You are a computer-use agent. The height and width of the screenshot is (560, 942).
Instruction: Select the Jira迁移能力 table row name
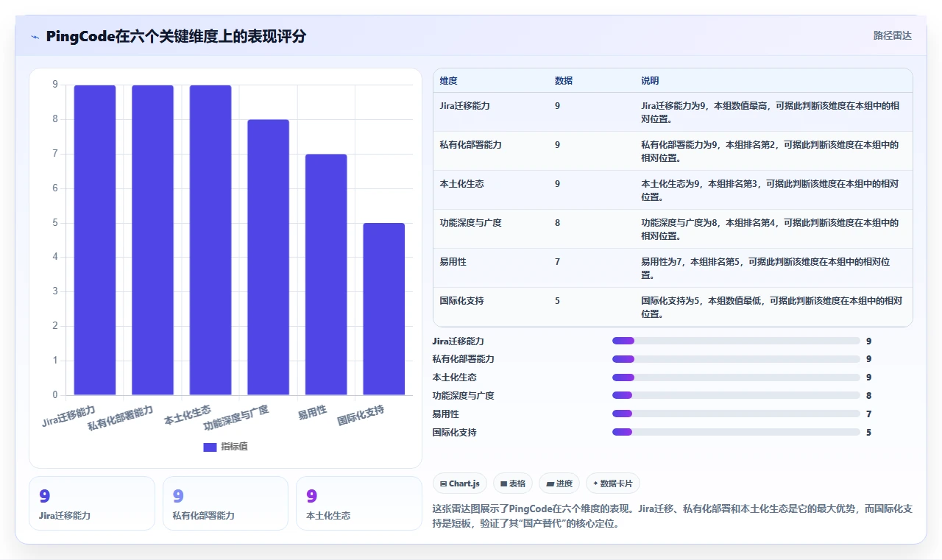click(464, 106)
